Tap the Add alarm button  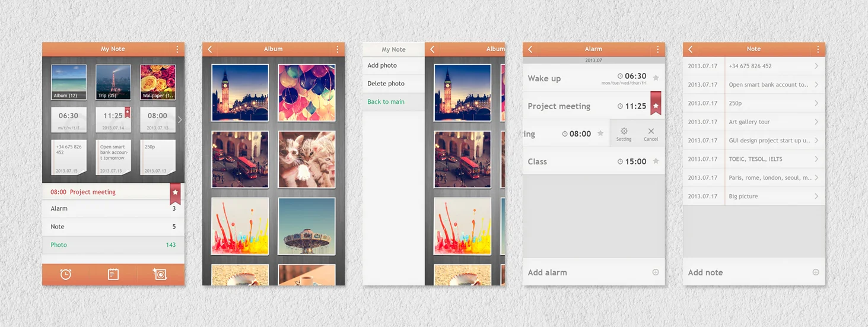click(594, 272)
